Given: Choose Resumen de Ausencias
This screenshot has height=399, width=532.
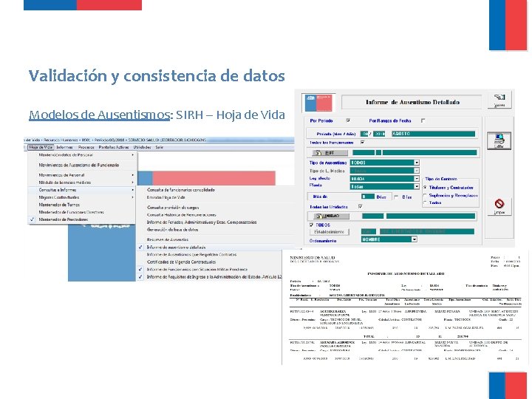Looking at the screenshot, I should coord(168,239).
